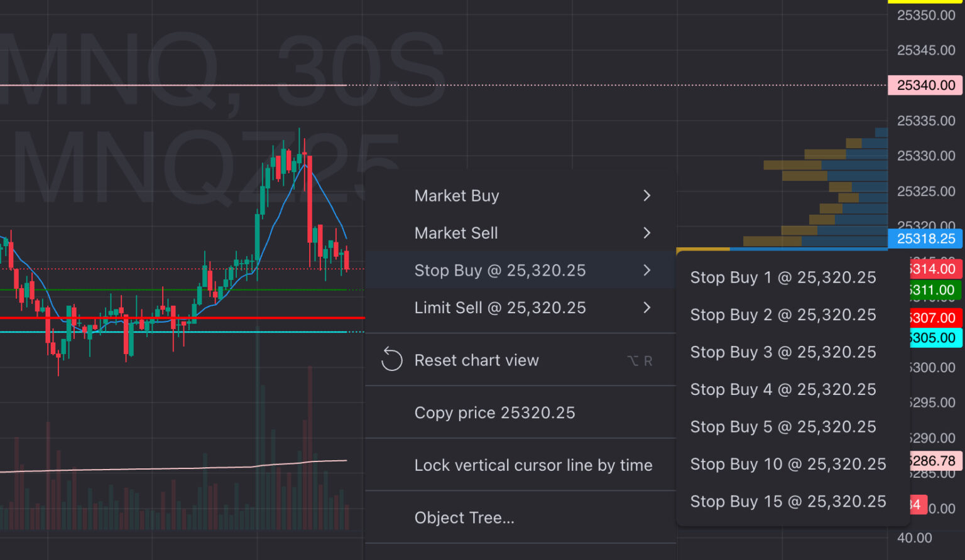
Task: Choose Limit Sell @ 25,320.25 entry
Action: click(500, 308)
